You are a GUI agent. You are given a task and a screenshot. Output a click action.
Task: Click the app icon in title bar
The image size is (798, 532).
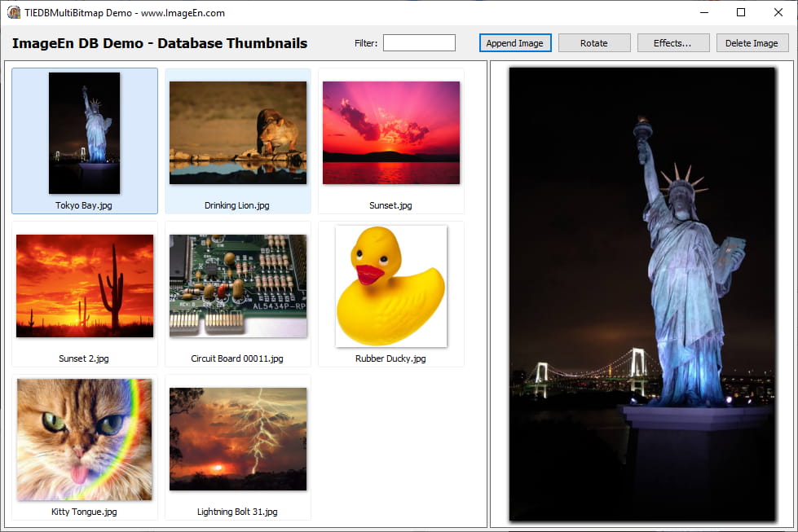pyautogui.click(x=14, y=13)
